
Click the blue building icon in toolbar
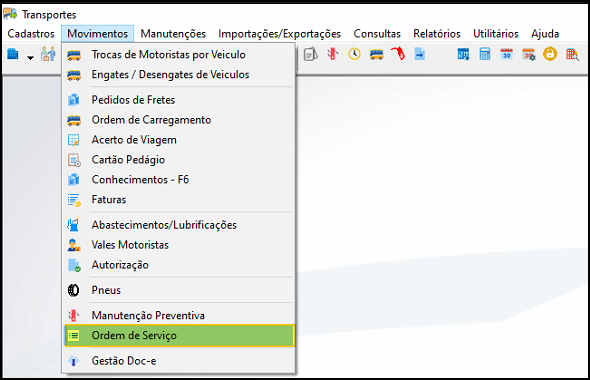click(12, 54)
